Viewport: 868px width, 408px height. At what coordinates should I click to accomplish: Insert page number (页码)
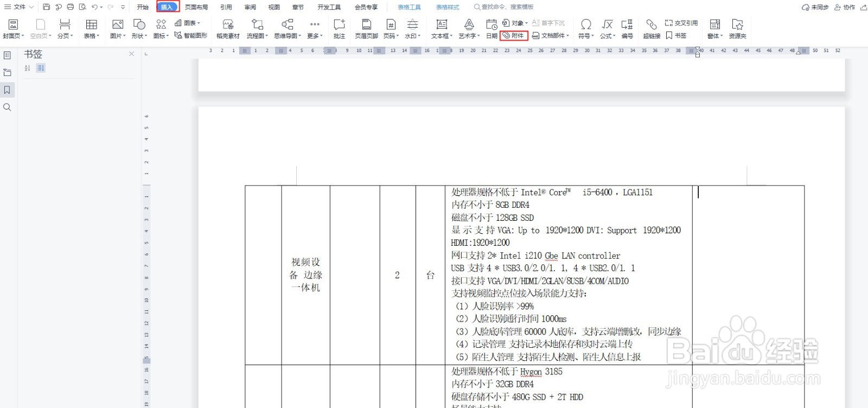(x=391, y=29)
